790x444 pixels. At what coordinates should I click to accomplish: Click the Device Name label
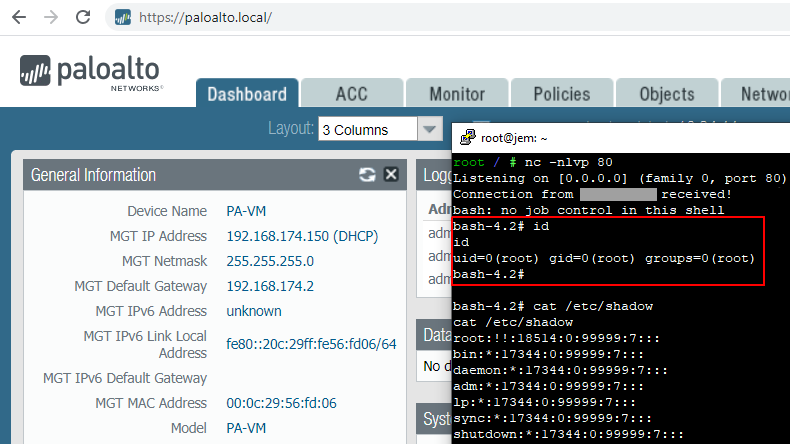coord(167,211)
